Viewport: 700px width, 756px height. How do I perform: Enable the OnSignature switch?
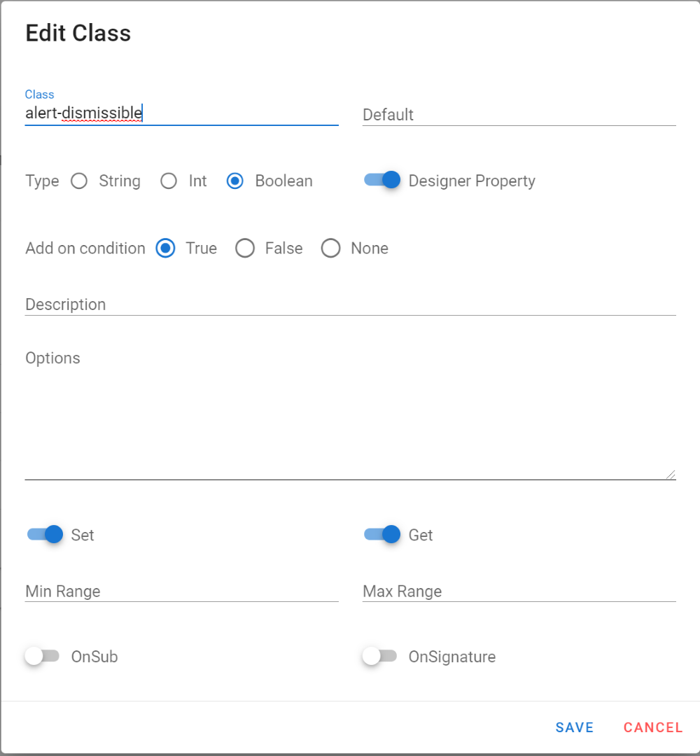tap(379, 657)
